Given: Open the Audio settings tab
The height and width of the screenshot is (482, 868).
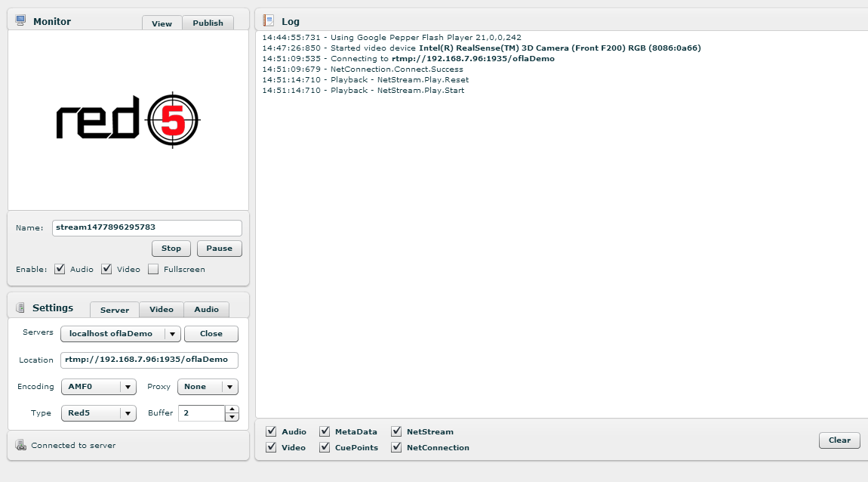Looking at the screenshot, I should (207, 309).
